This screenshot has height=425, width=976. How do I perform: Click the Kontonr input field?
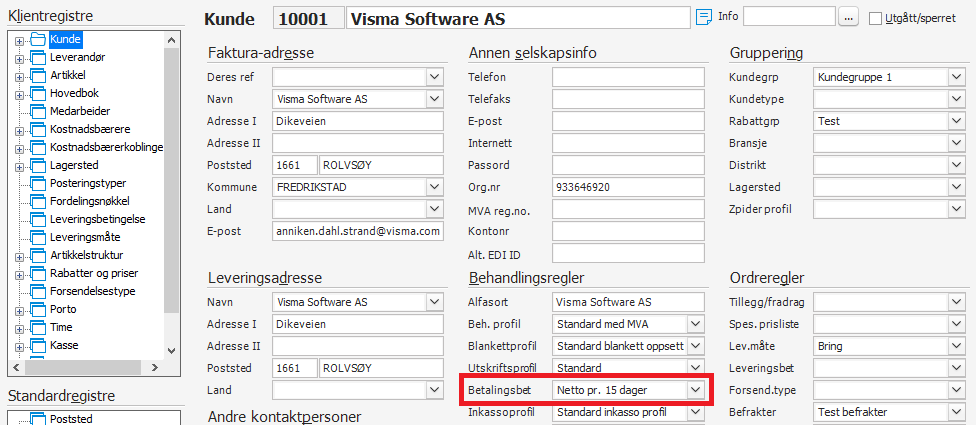(x=628, y=231)
